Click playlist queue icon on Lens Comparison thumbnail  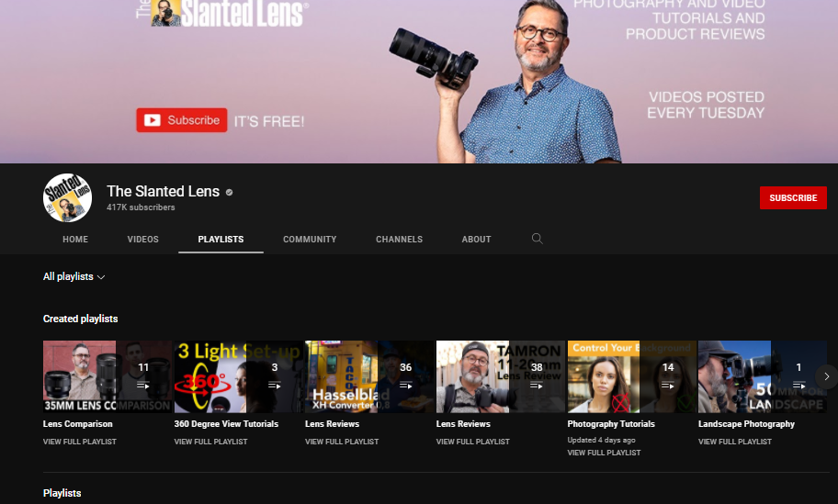tap(143, 385)
